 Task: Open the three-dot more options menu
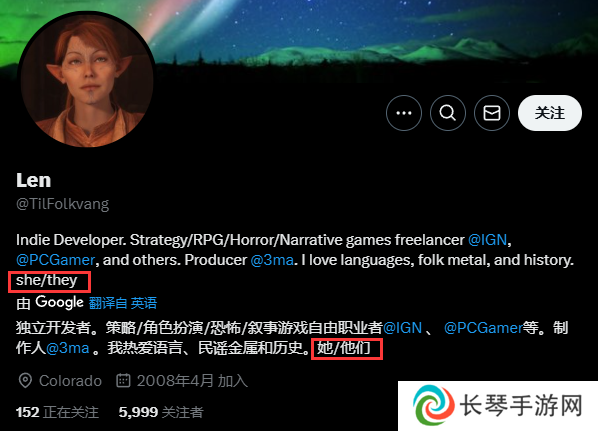click(x=404, y=113)
